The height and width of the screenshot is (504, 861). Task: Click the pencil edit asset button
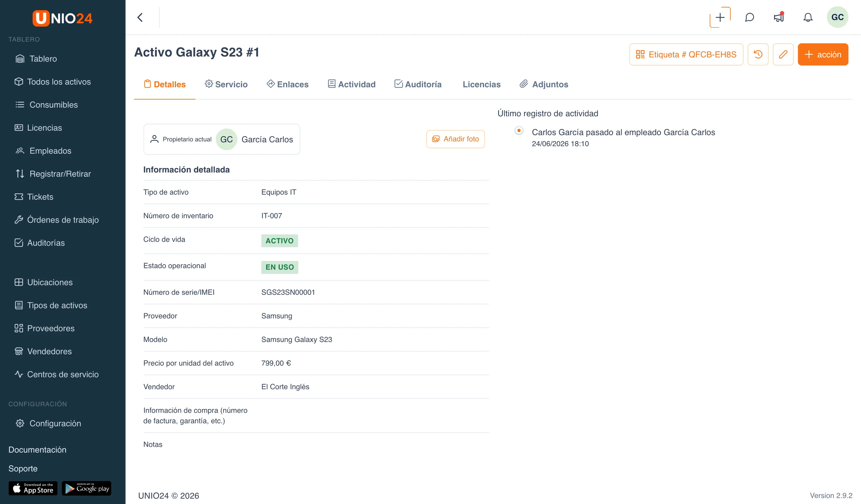(x=783, y=54)
